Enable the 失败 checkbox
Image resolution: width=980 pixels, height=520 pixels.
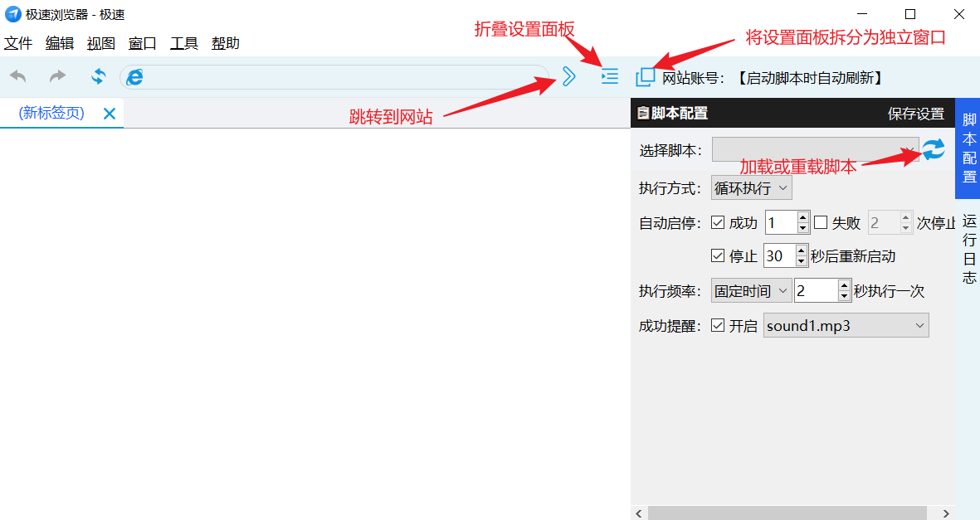click(821, 222)
